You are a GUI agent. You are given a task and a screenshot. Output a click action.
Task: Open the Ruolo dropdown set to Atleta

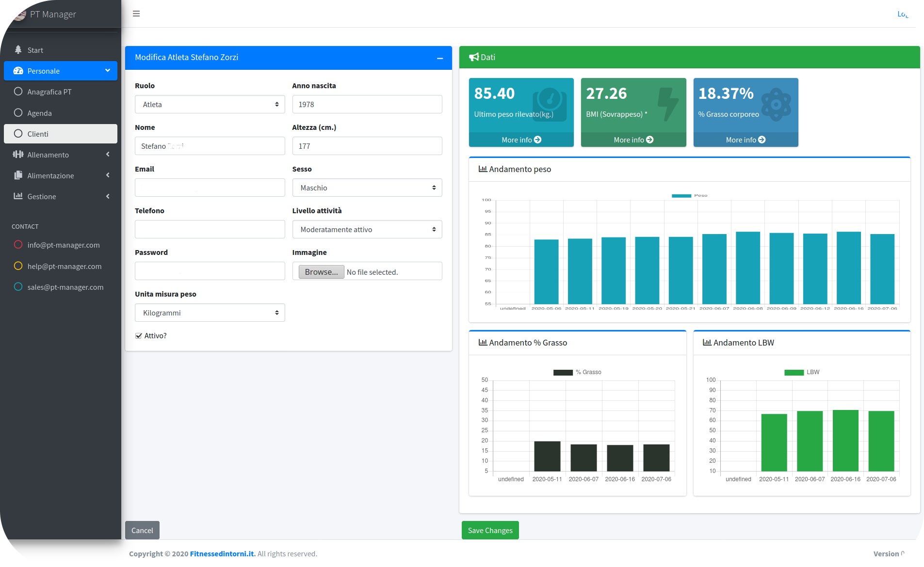pyautogui.click(x=210, y=104)
